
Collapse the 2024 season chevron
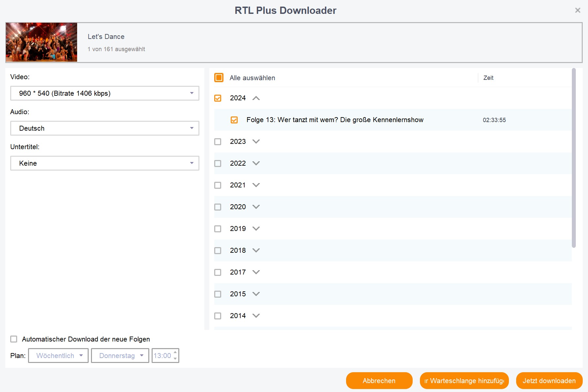(x=256, y=98)
